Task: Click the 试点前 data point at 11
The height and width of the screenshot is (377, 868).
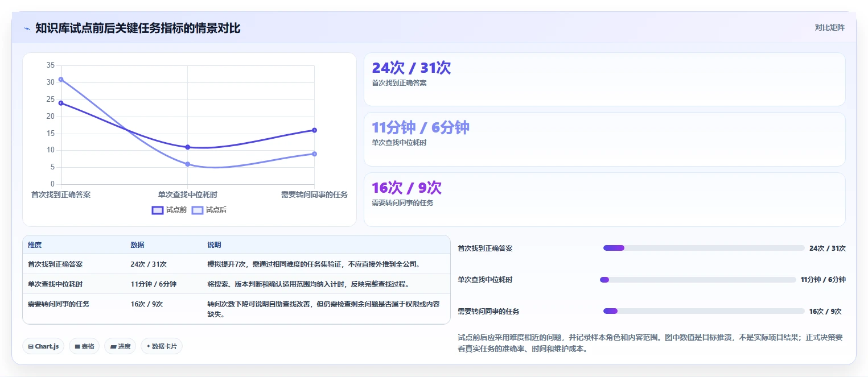Action: [x=187, y=147]
